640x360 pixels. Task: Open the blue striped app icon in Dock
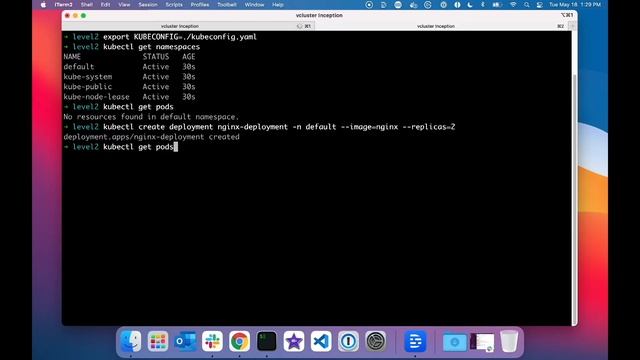(415, 341)
